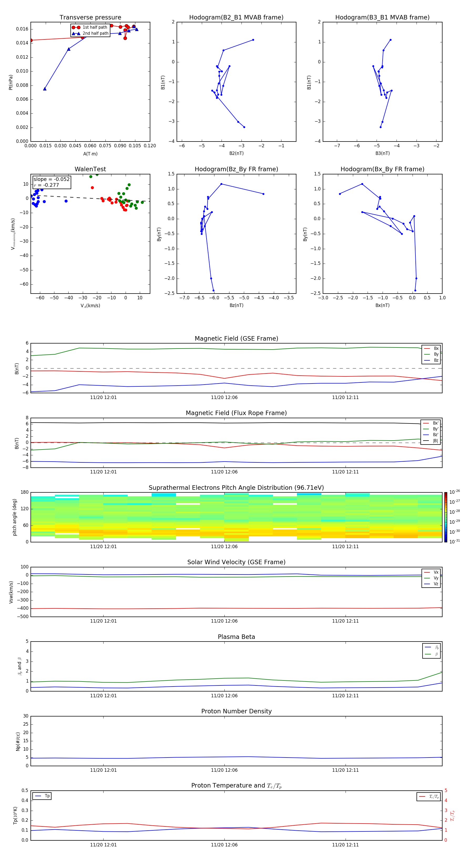Image resolution: width=473 pixels, height=868 pixels.
Task: Select the '2nd half path' legend entry
Action: coord(90,33)
